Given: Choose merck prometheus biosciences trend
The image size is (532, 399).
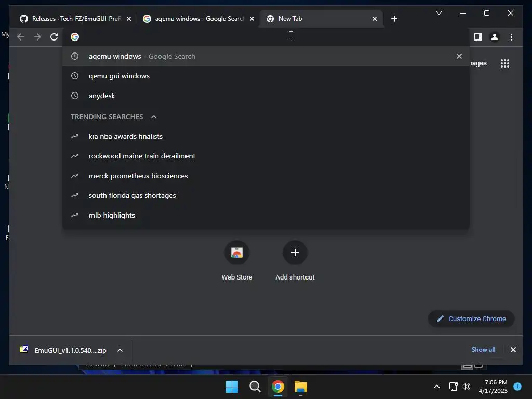Looking at the screenshot, I should [266, 176].
